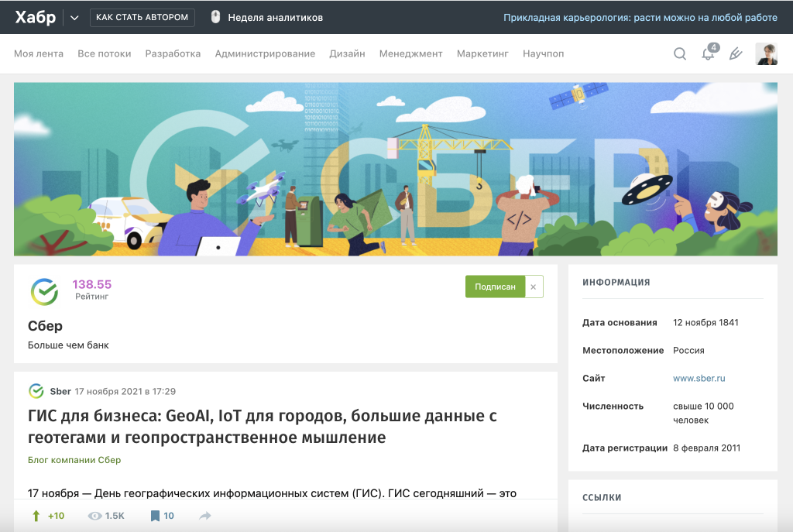The width and height of the screenshot is (793, 532).
Task: Click the Sber company logo icon
Action: pos(44,291)
